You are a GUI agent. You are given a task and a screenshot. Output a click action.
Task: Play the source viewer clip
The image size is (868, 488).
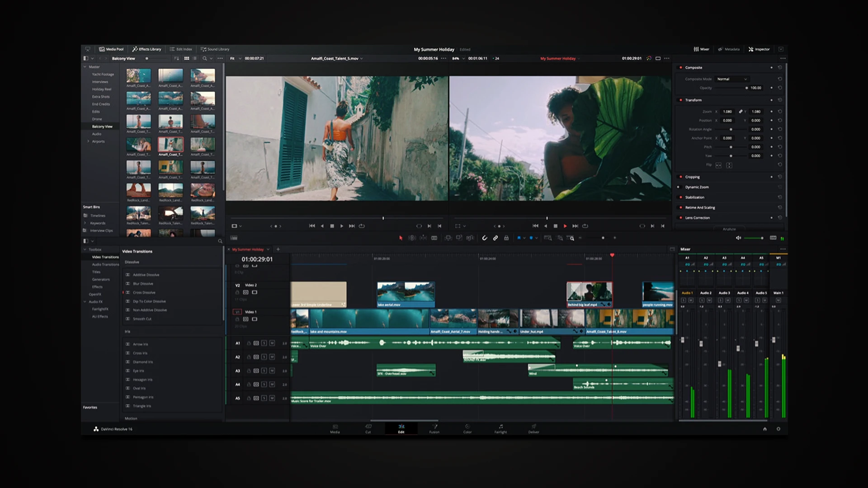(x=342, y=226)
